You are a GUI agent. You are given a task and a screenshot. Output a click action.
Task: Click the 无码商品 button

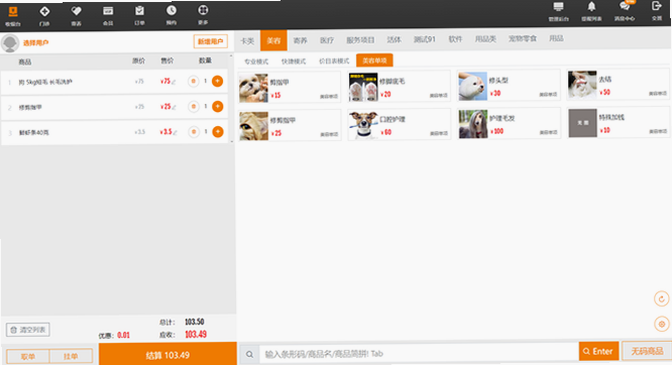tap(647, 351)
